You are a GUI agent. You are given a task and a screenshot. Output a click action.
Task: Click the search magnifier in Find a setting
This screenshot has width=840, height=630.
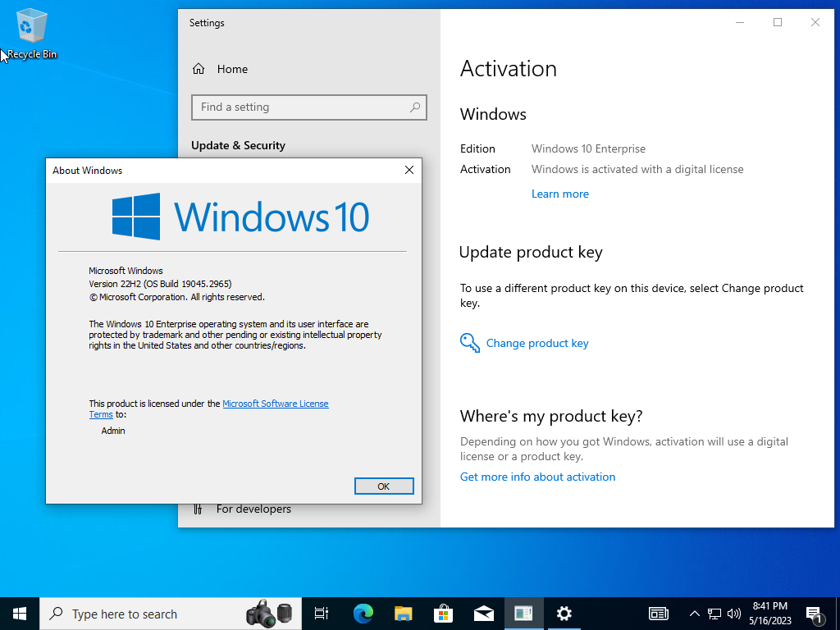pos(414,107)
